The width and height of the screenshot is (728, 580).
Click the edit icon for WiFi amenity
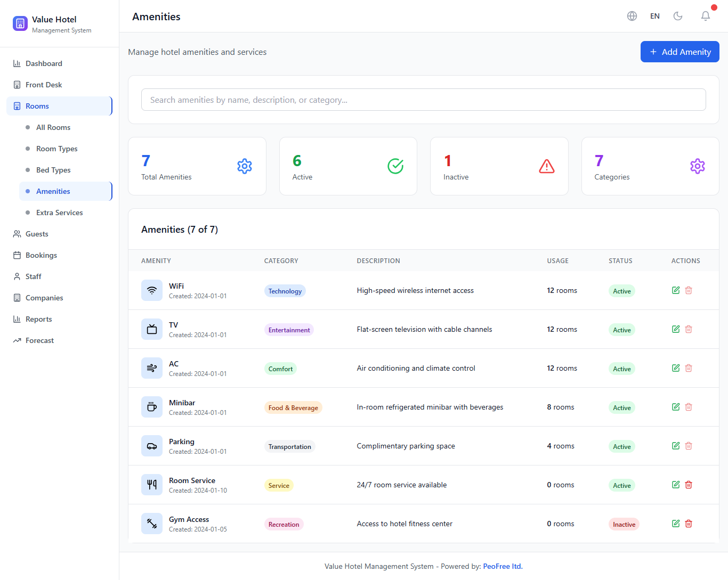[676, 290]
